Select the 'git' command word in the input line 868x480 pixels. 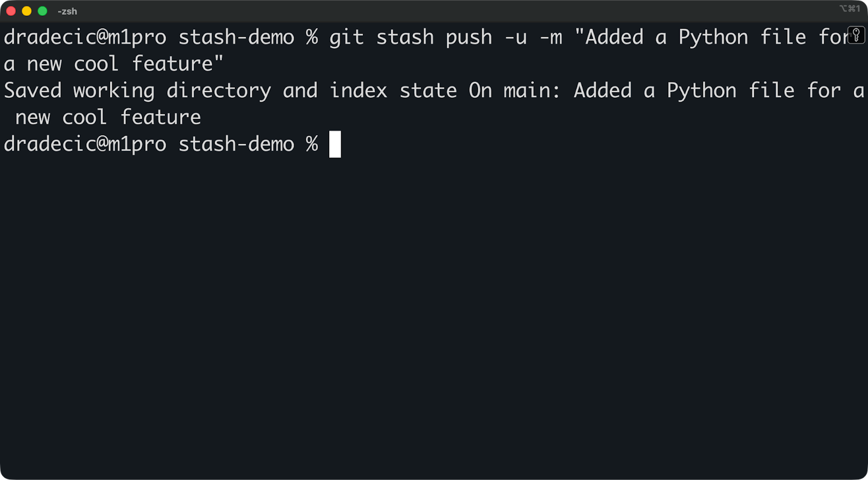346,37
